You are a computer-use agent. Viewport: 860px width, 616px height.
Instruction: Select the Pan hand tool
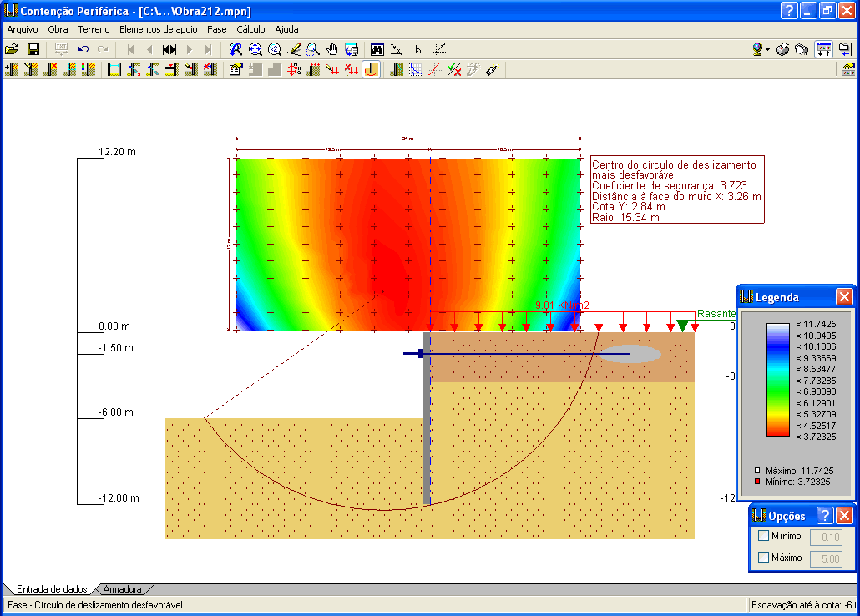coord(331,50)
